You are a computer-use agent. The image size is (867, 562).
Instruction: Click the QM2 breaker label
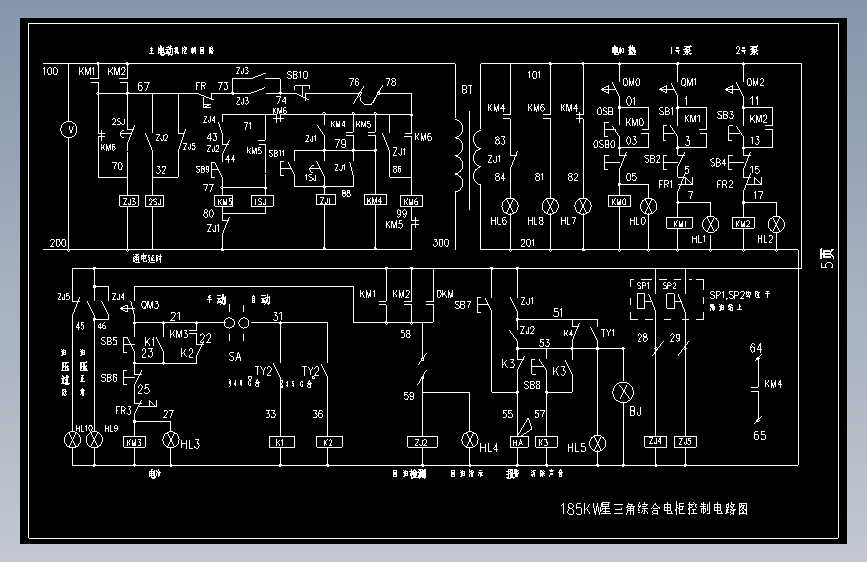point(755,82)
